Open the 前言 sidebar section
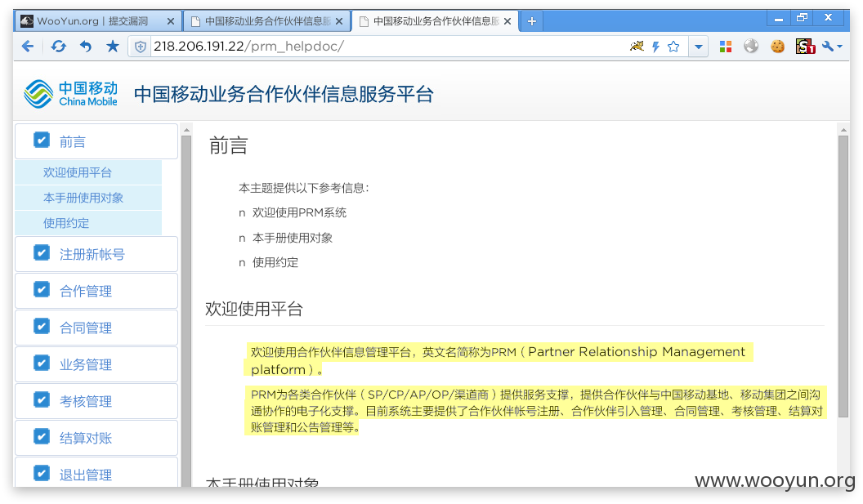 pyautogui.click(x=96, y=141)
